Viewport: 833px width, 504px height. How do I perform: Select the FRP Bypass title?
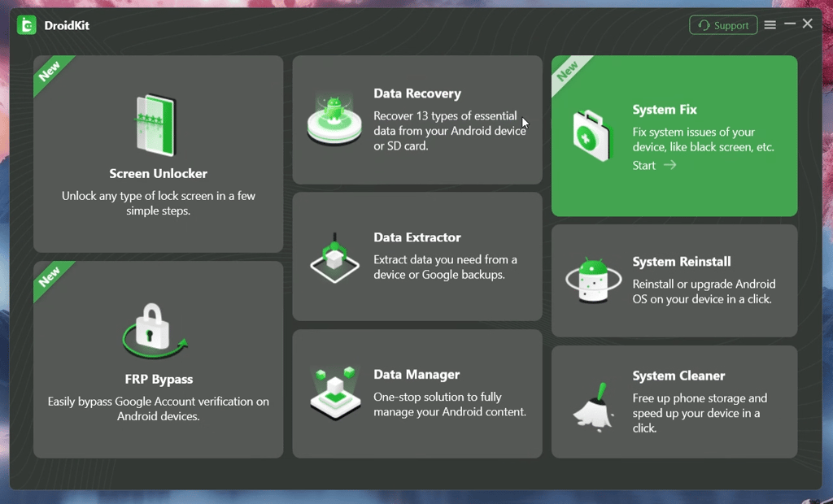click(x=159, y=379)
